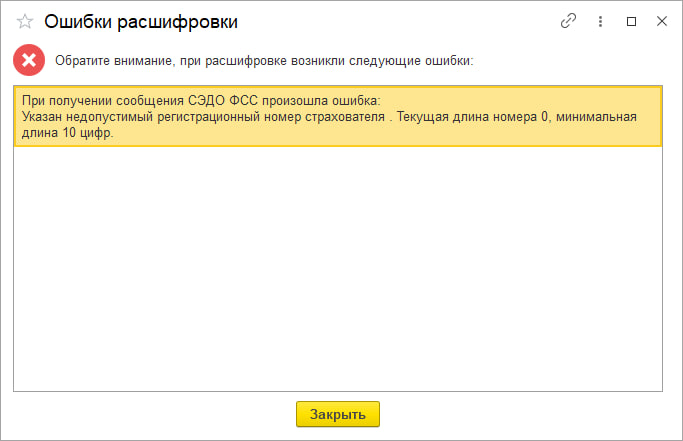Click the 'длина 10 цифр' text line
The height and width of the screenshot is (441, 683).
tap(68, 132)
